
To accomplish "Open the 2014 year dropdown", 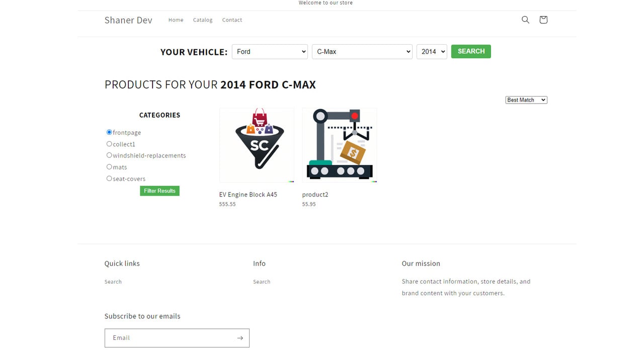I will click(432, 52).
